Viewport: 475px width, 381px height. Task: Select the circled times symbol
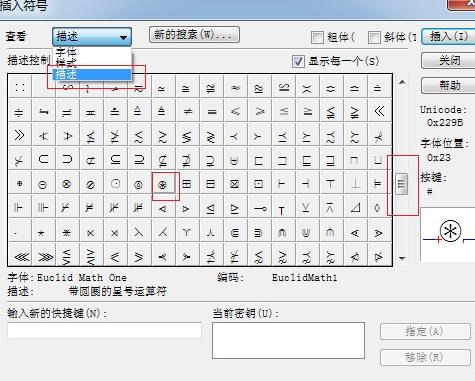coord(67,183)
